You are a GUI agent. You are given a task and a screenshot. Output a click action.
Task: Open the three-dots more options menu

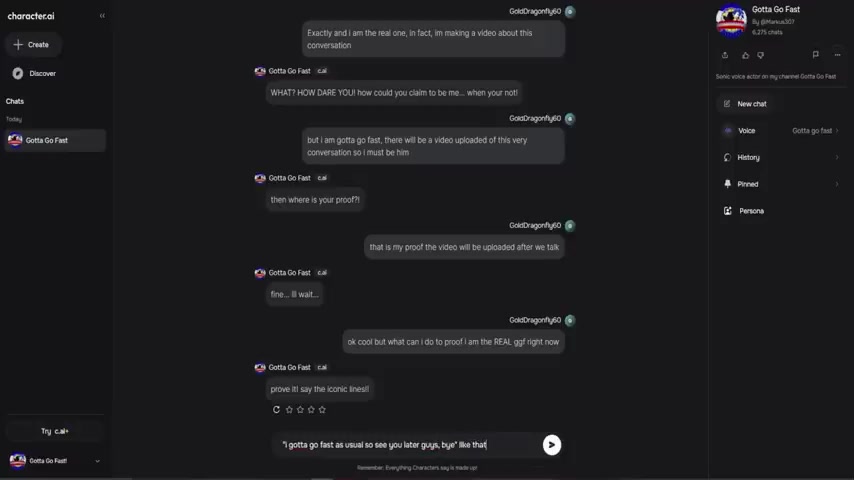click(837, 54)
